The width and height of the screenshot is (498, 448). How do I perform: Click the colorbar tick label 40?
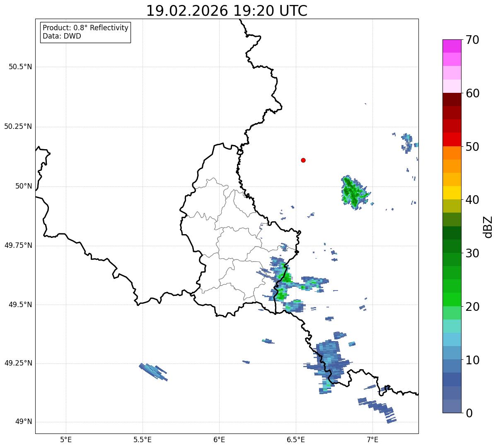(x=472, y=200)
